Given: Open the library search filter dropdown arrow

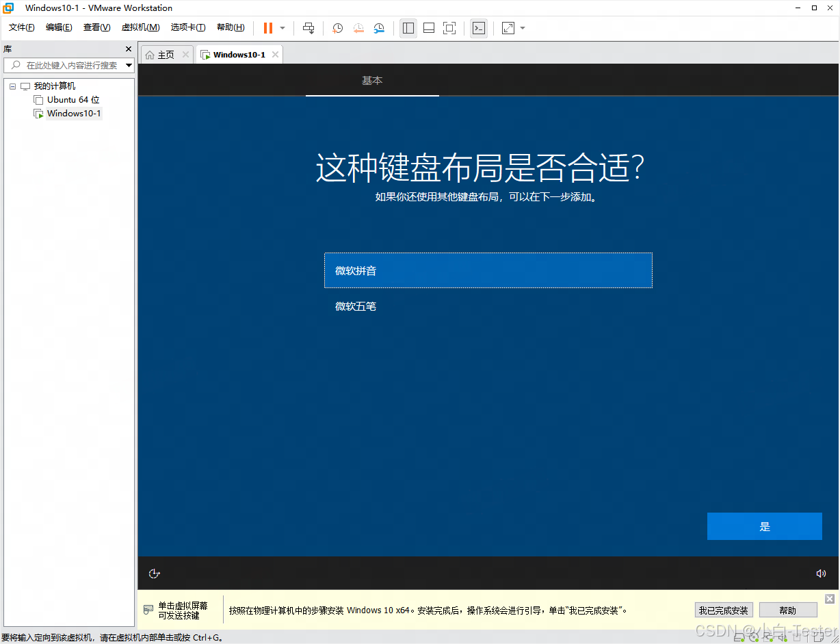Looking at the screenshot, I should 129,66.
